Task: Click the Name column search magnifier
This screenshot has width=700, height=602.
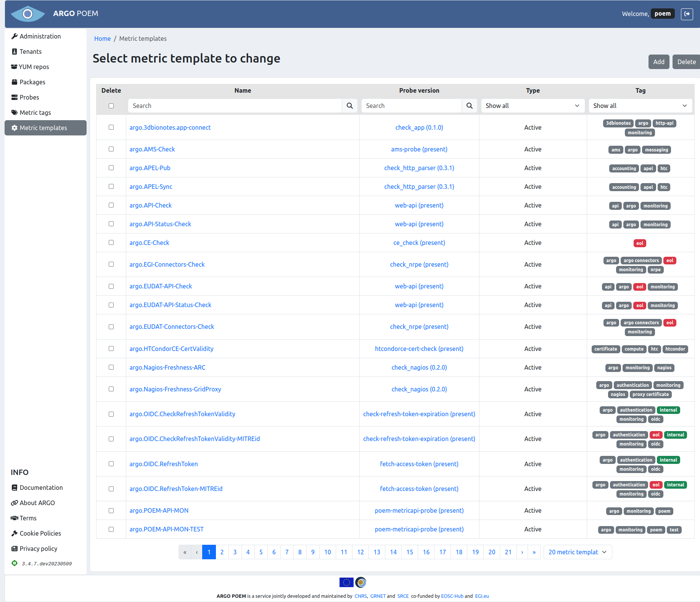Action: coord(349,106)
